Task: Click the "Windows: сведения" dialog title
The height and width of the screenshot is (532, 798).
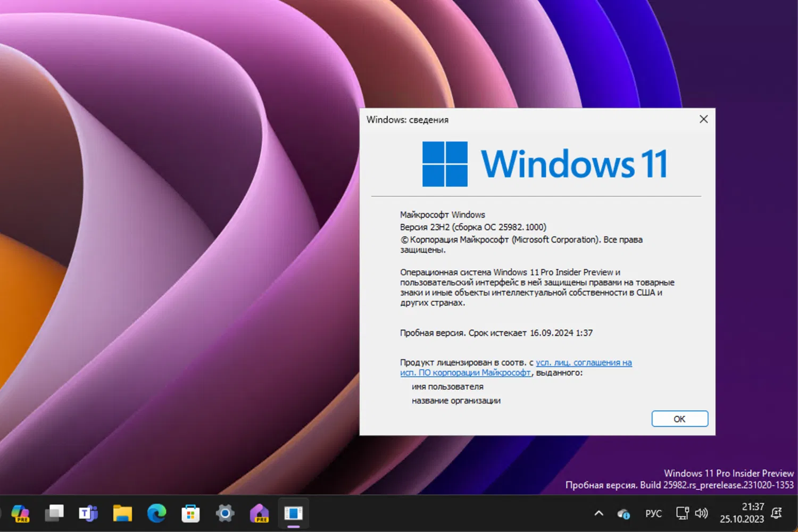Action: click(x=408, y=120)
